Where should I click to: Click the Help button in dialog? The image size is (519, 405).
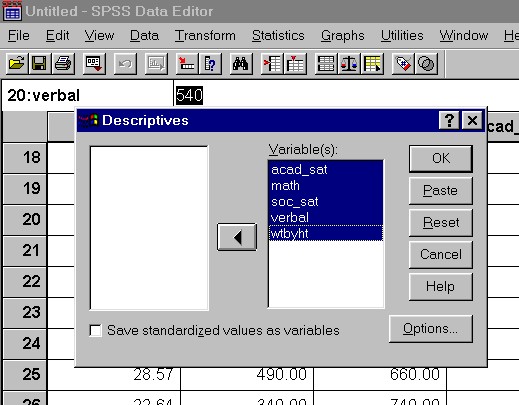[x=441, y=286]
